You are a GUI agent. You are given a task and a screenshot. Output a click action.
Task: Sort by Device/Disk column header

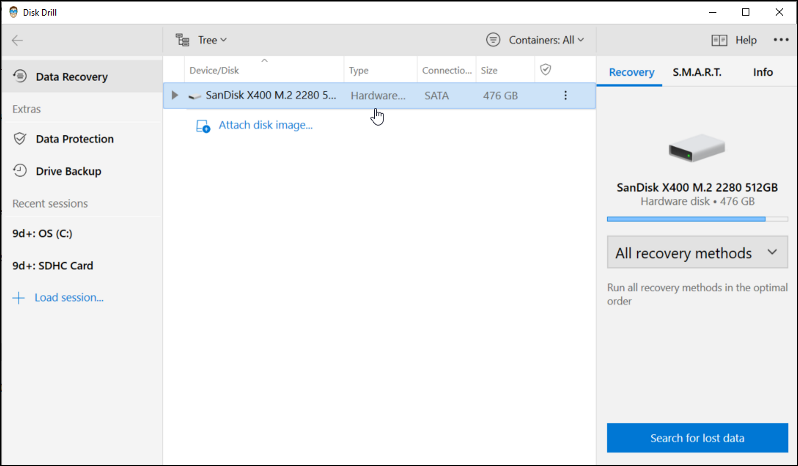(x=264, y=70)
